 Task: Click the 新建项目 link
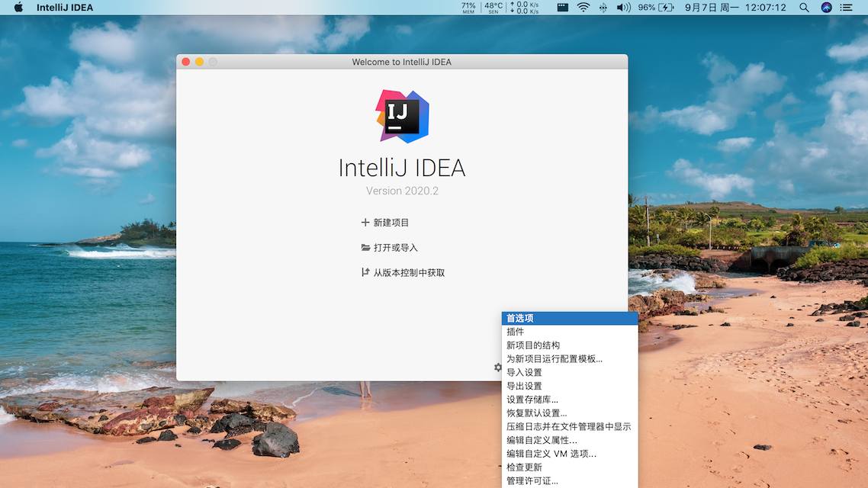pos(391,223)
